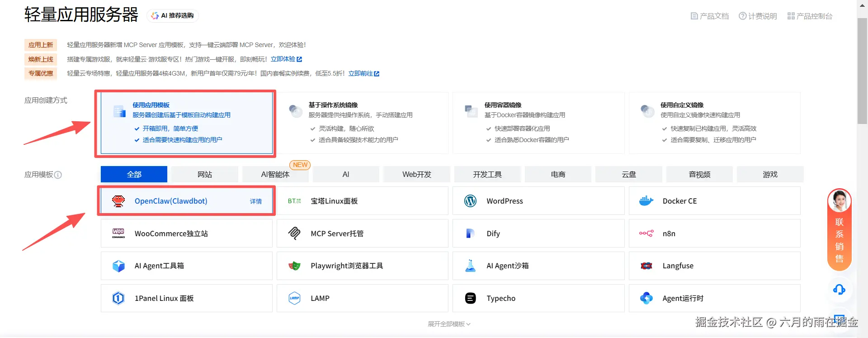Click the WooCommerce logo icon

118,233
